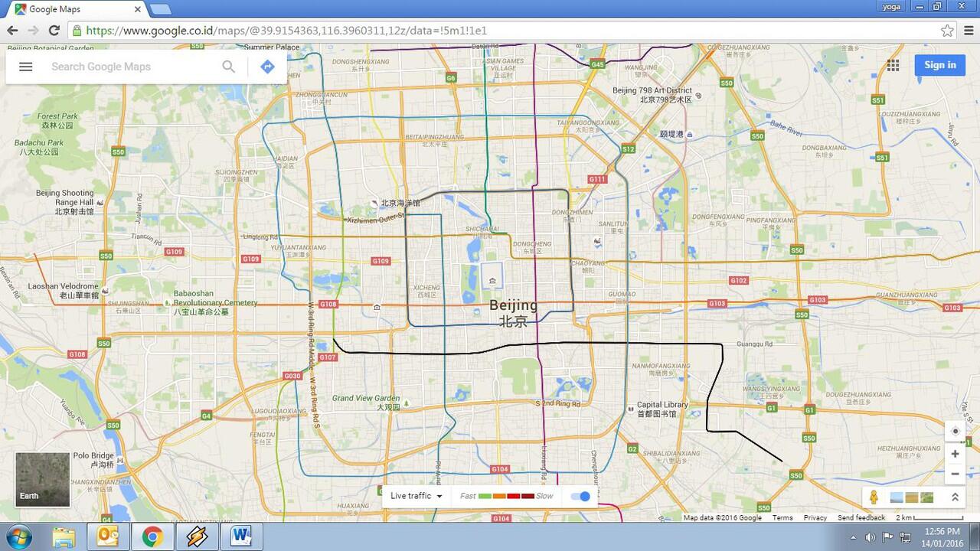The height and width of the screenshot is (551, 980).
Task: Open the Chrome menu button
Action: [x=968, y=31]
